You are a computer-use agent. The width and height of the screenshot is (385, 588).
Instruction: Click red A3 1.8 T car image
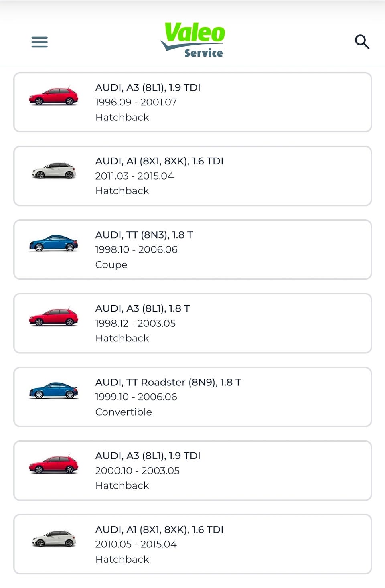pyautogui.click(x=54, y=317)
